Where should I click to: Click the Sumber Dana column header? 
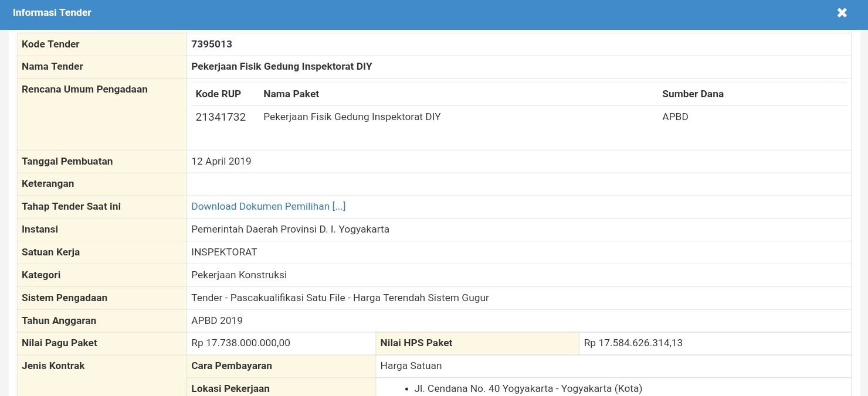pos(693,94)
